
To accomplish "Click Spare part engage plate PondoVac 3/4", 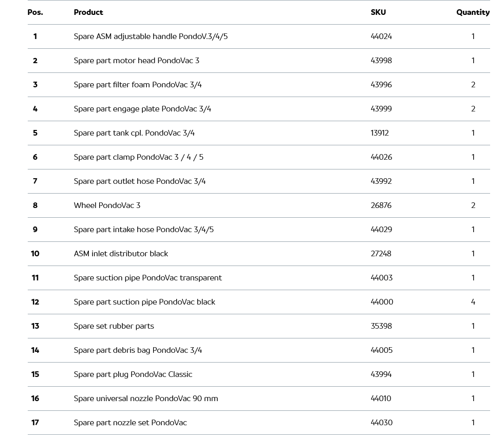I will [142, 109].
